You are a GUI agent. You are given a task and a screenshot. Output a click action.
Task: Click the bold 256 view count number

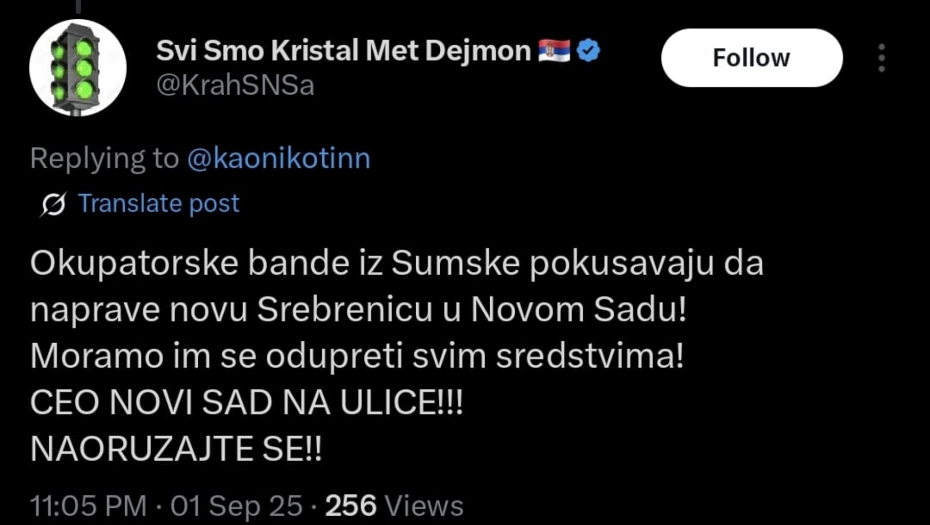pos(351,505)
